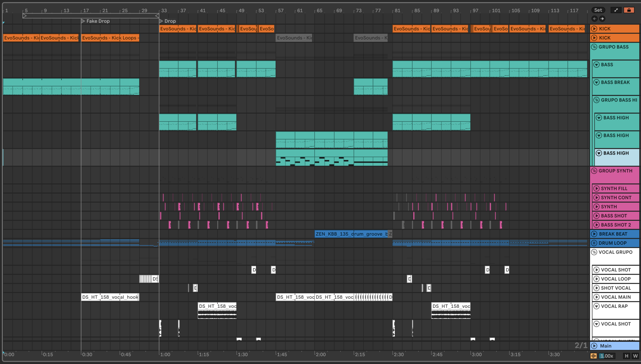
Task: Select the ZEN_KBB_135_drum_groove clip
Action: point(351,234)
